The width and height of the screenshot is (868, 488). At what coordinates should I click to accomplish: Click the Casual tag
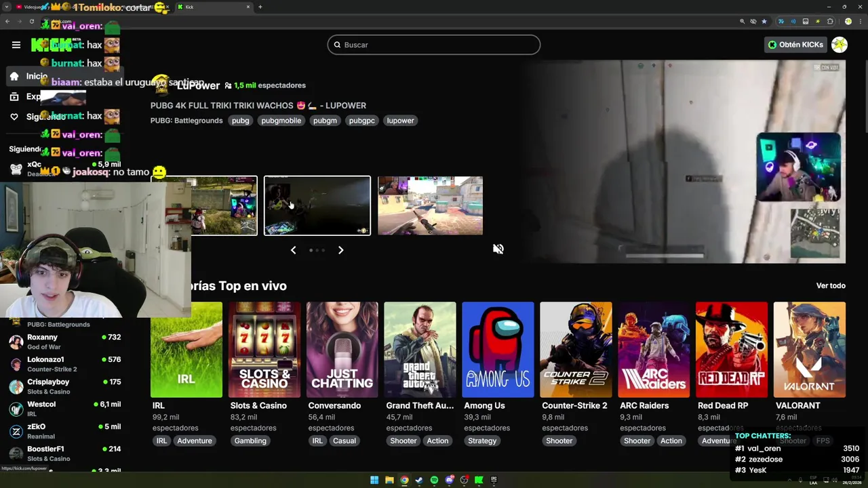point(344,441)
